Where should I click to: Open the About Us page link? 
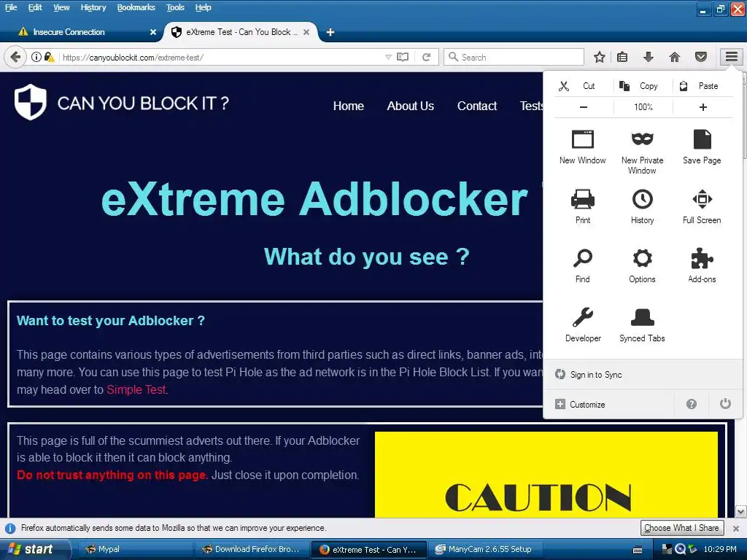click(410, 106)
